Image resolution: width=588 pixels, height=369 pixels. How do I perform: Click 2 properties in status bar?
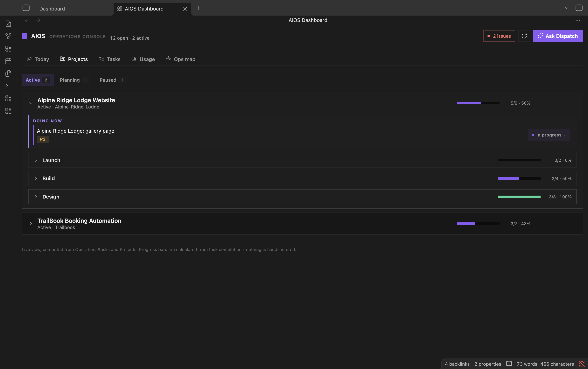488,364
